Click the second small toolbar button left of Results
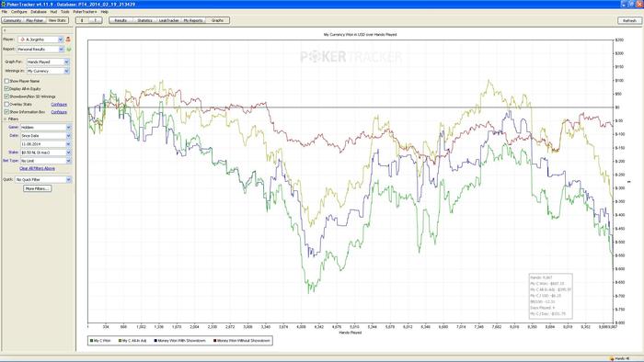This screenshot has height=362, width=644. click(96, 20)
